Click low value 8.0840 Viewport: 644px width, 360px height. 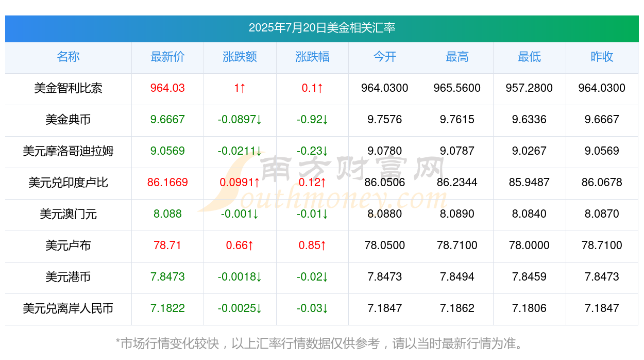[530, 214]
